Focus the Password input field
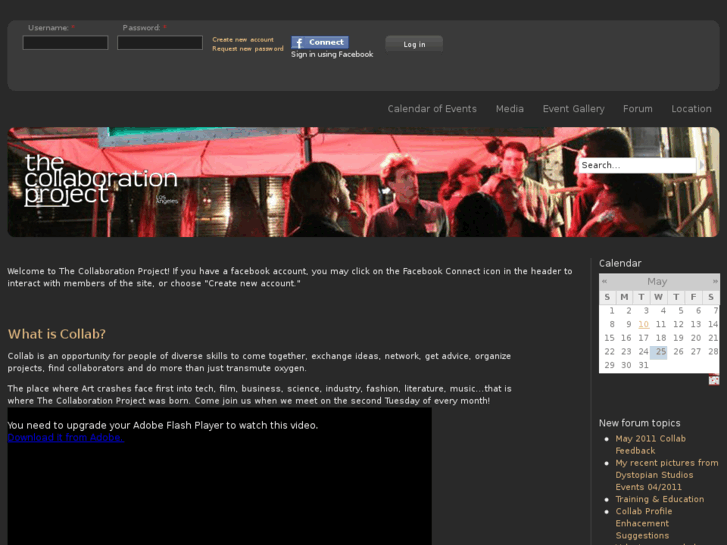This screenshot has height=545, width=727. point(160,43)
